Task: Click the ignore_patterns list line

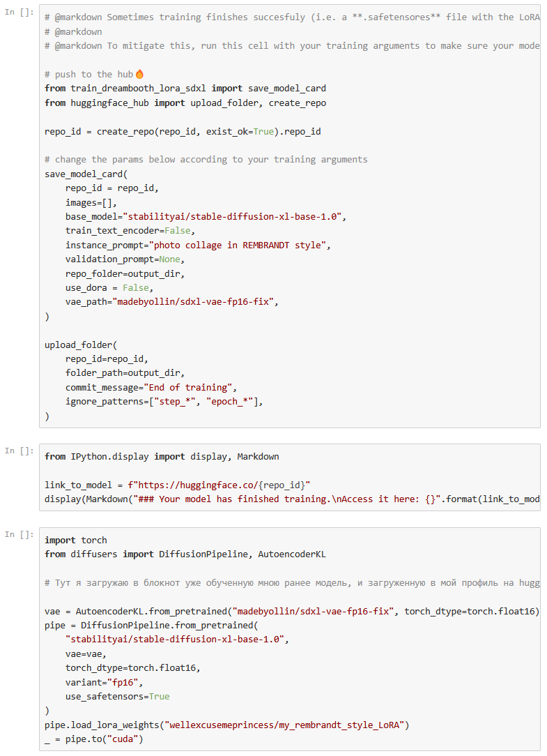Action: (164, 402)
